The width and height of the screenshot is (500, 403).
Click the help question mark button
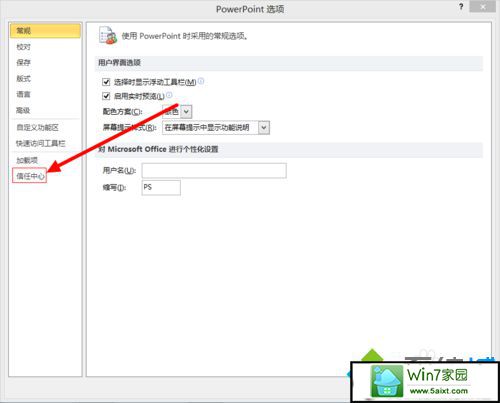461,7
